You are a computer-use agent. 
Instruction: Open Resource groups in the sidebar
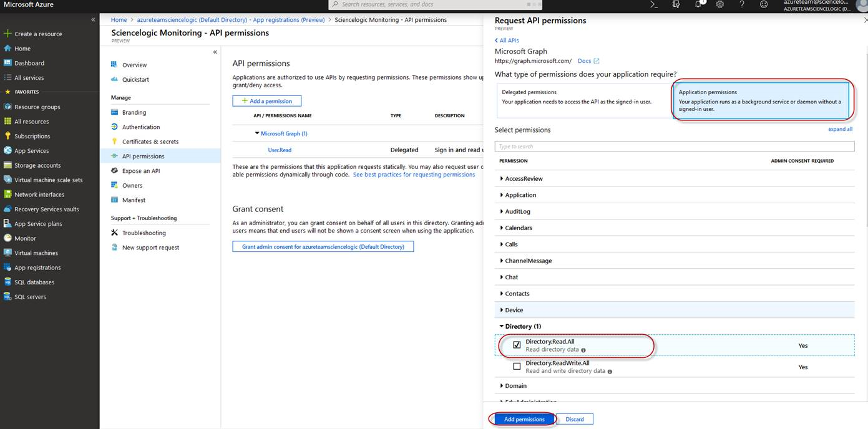tap(37, 107)
